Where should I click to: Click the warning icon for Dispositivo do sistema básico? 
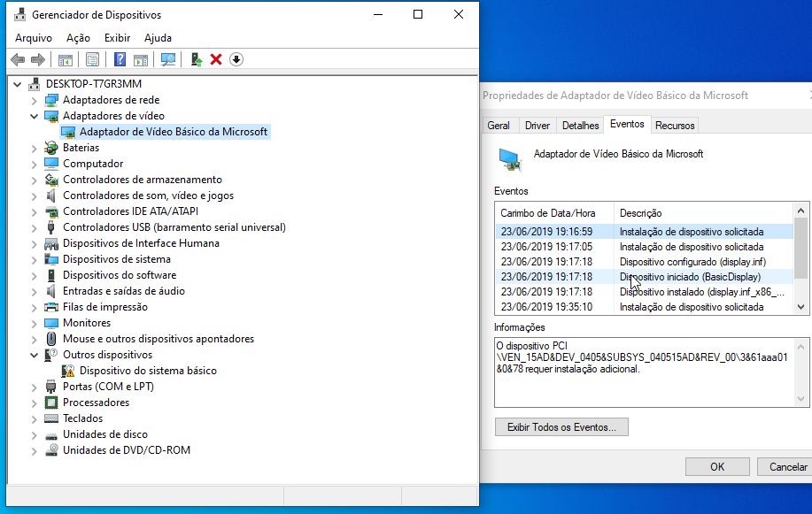(x=68, y=371)
